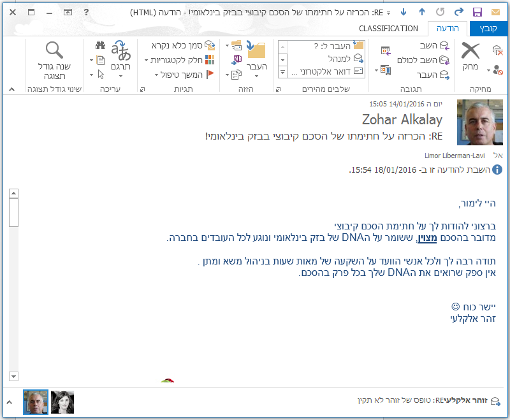This screenshot has height=420, width=510.
Task: Collapse the ribbon with the chevron arrow
Action: tap(11, 89)
